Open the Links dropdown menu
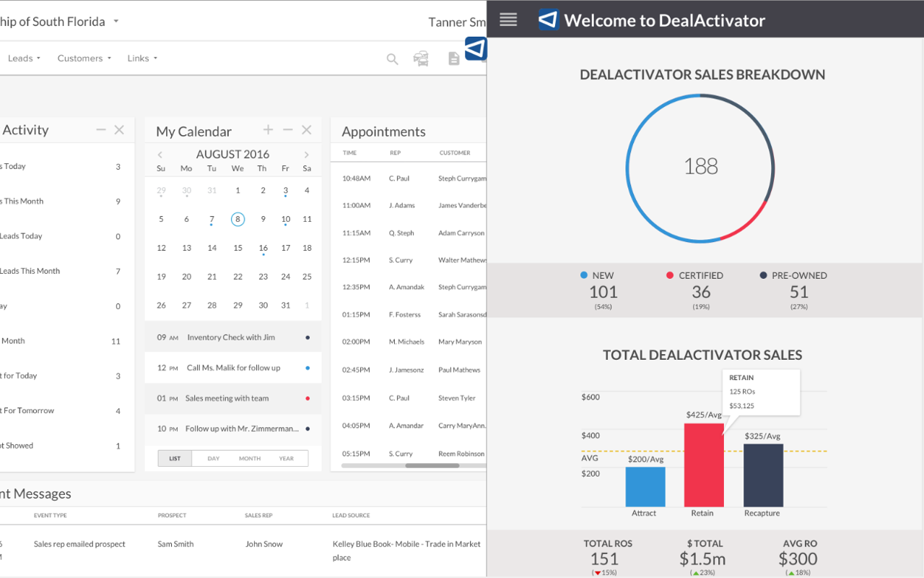The width and height of the screenshot is (924, 578). click(x=142, y=59)
